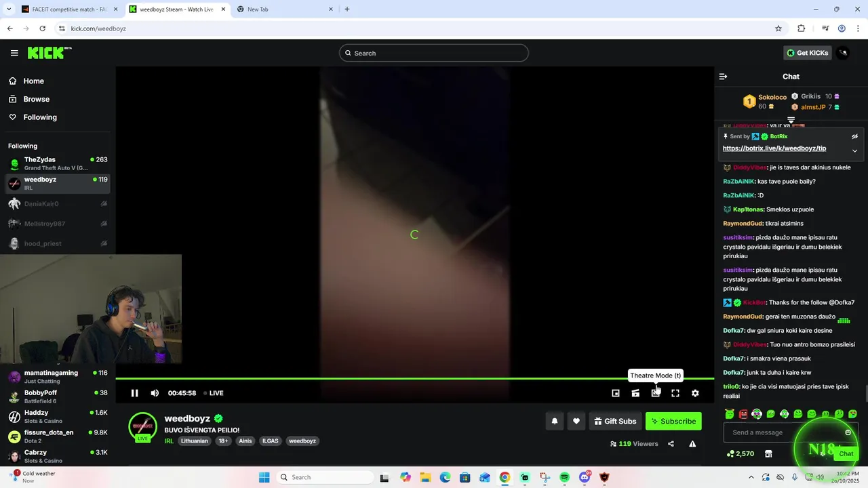Open Chrome extensions puzzle icon
Screen dimensions: 868x488
pos(802,28)
